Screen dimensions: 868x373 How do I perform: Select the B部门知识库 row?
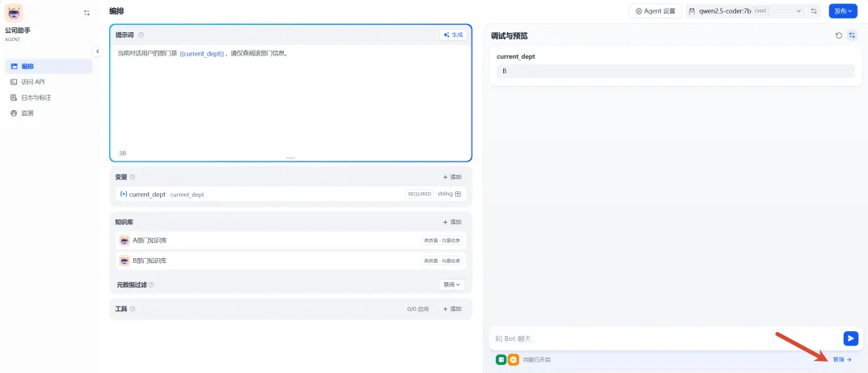coord(291,260)
